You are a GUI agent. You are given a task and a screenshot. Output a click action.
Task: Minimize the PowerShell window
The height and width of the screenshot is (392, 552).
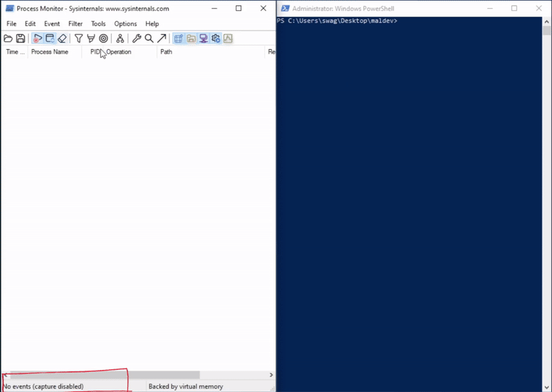point(490,8)
